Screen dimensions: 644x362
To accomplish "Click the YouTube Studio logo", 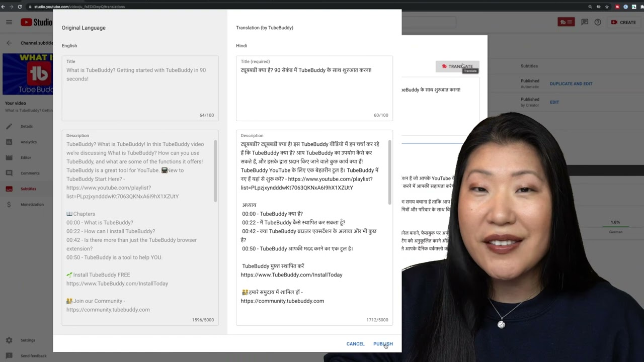I will [x=36, y=22].
